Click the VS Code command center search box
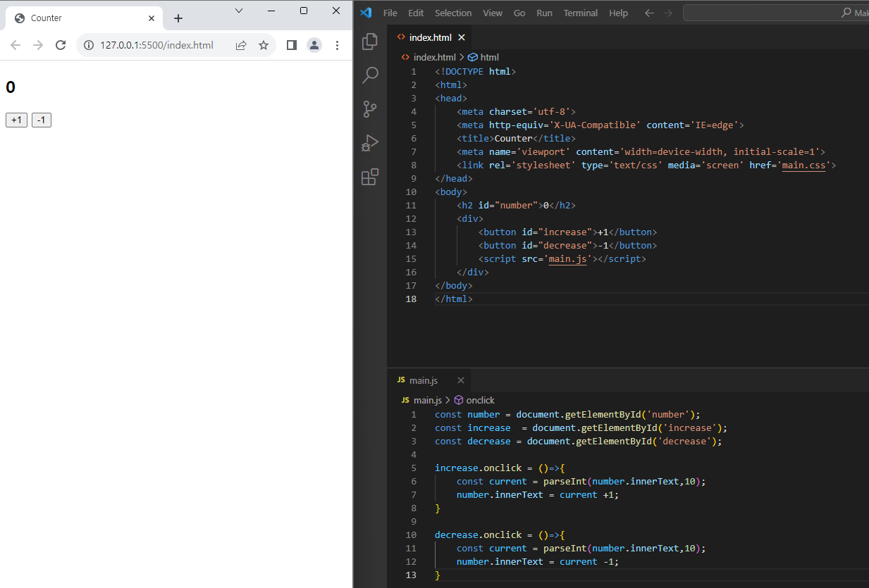This screenshot has height=588, width=869. point(776,13)
